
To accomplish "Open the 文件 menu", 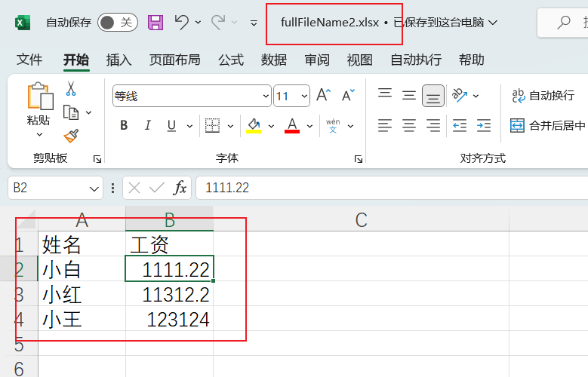I will tap(29, 60).
